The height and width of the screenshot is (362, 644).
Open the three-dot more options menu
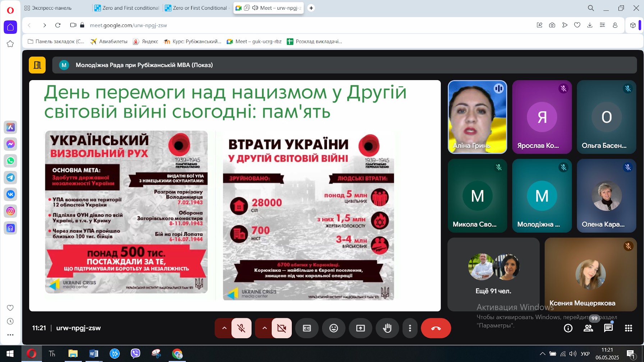[x=410, y=328]
